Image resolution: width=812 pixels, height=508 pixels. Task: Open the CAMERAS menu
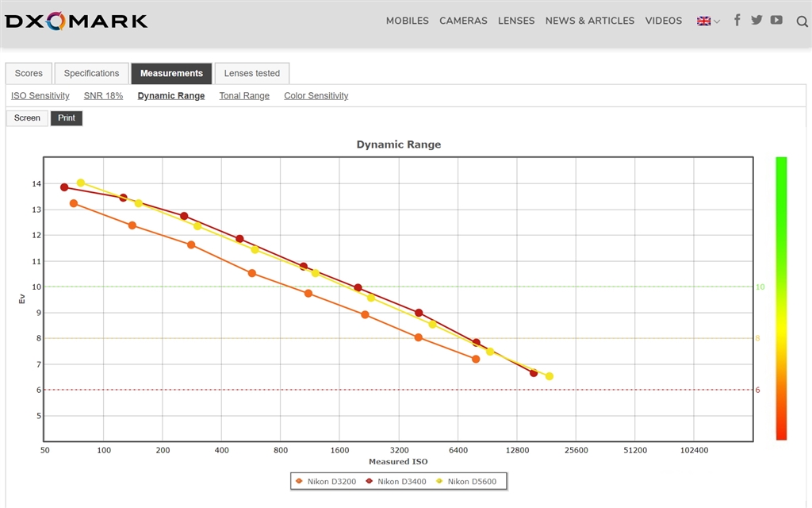tap(463, 21)
